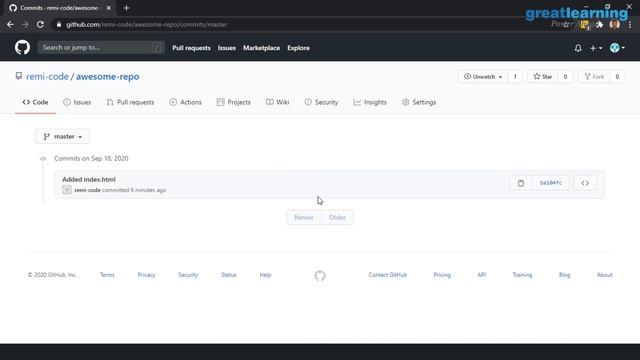Select the Older pagination button
This screenshot has width=640, height=360.
(338, 218)
